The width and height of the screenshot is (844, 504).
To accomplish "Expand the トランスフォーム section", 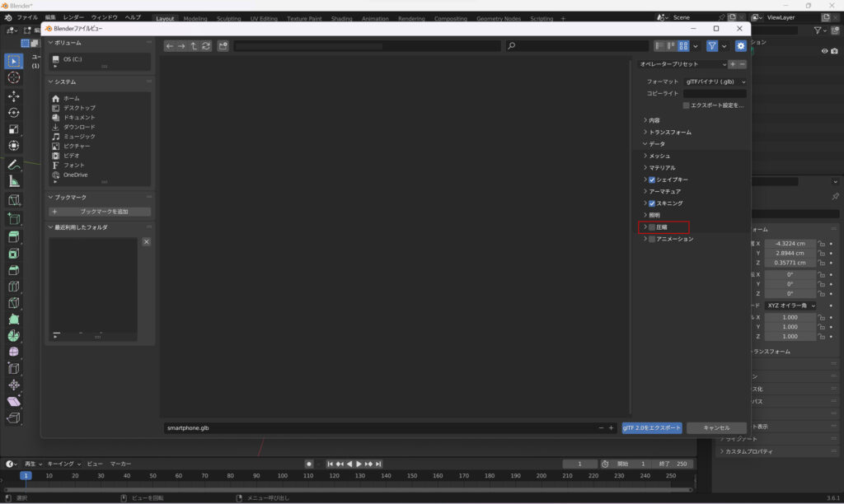I will [669, 132].
